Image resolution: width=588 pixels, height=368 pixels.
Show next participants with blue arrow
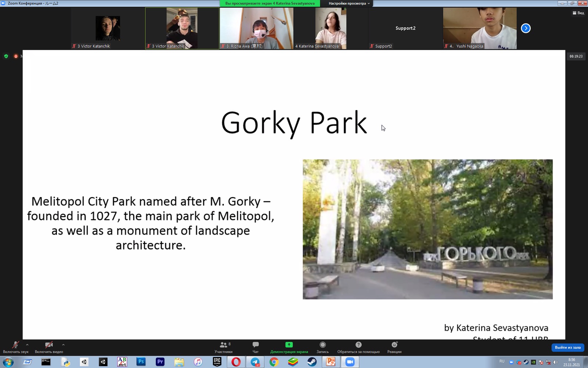[x=526, y=28]
